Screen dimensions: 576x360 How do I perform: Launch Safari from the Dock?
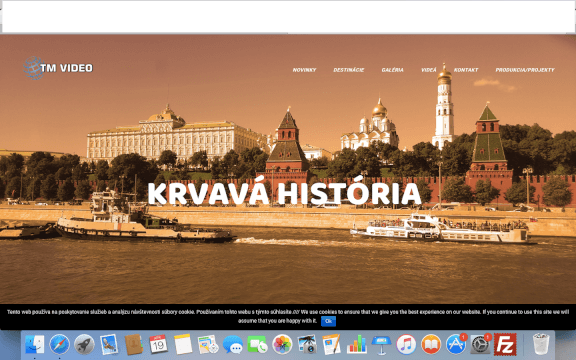tap(60, 345)
